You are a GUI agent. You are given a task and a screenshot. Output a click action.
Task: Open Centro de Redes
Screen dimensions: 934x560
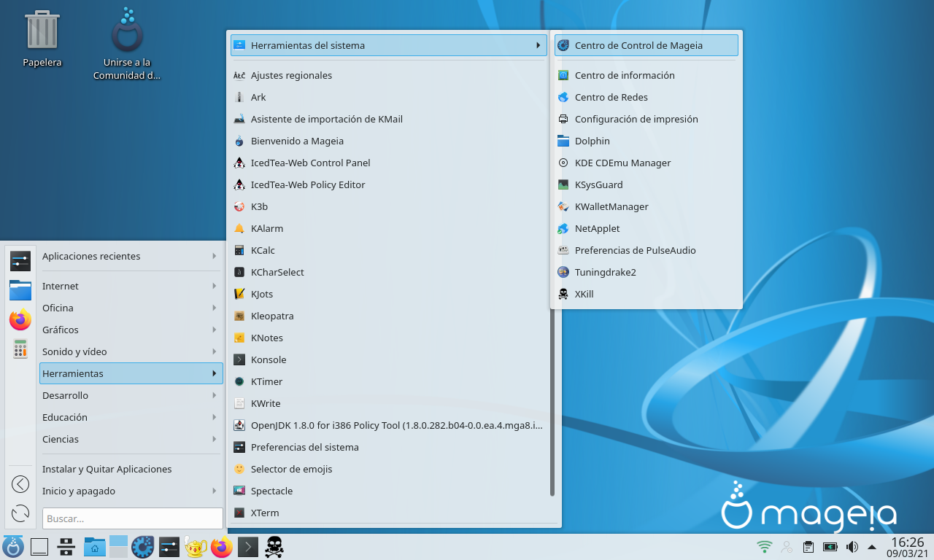[x=646, y=97]
